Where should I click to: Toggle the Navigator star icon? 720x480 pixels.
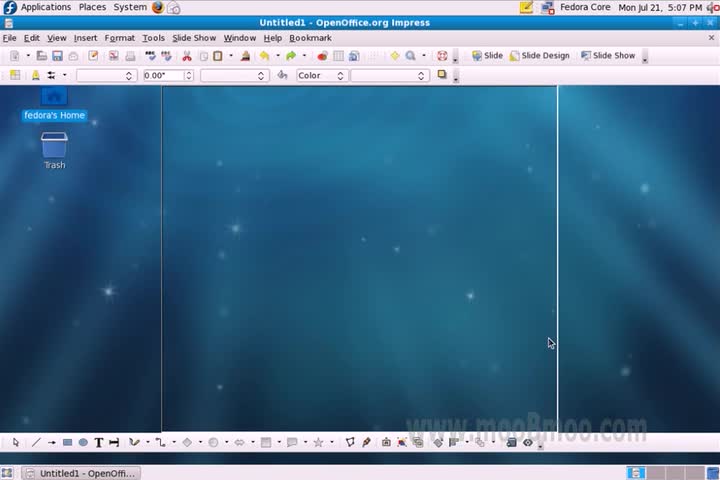[x=394, y=56]
